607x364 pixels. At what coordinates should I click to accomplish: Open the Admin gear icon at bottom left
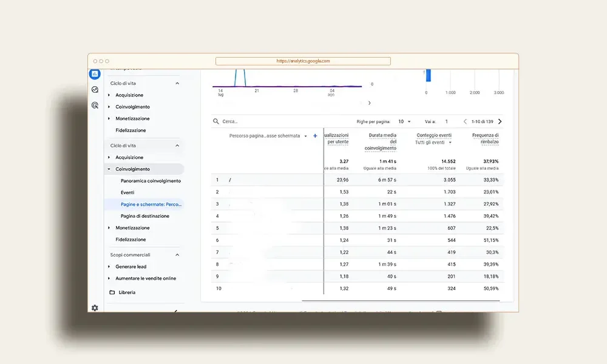click(x=95, y=308)
